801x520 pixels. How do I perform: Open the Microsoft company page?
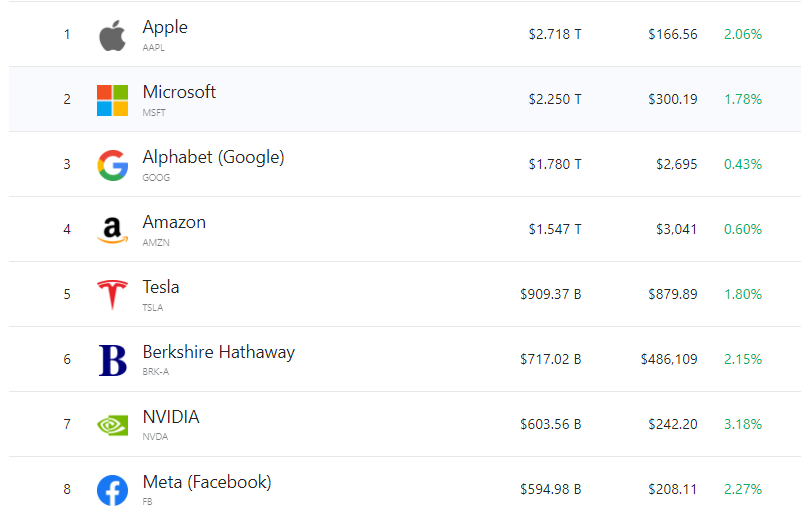pos(179,92)
